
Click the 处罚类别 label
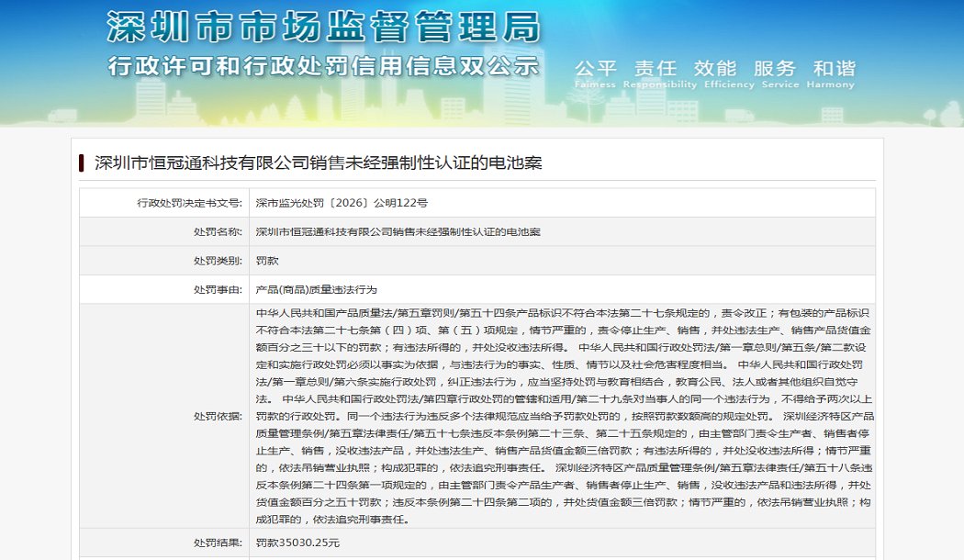tap(218, 261)
